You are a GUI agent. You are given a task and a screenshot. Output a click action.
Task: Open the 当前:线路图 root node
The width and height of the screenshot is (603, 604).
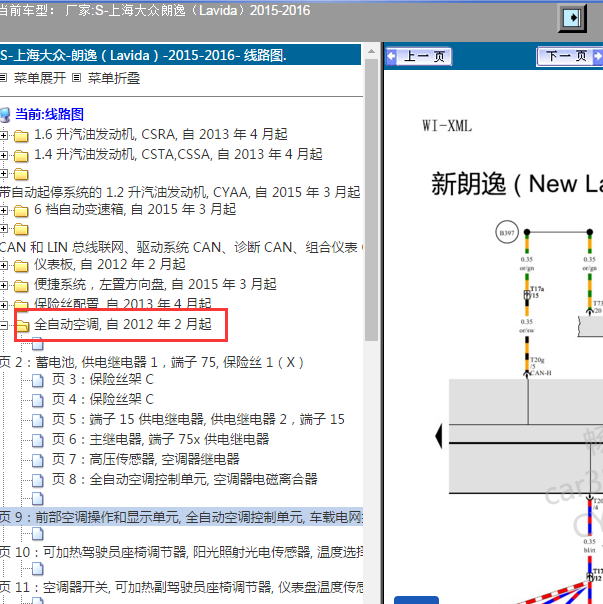coord(49,114)
